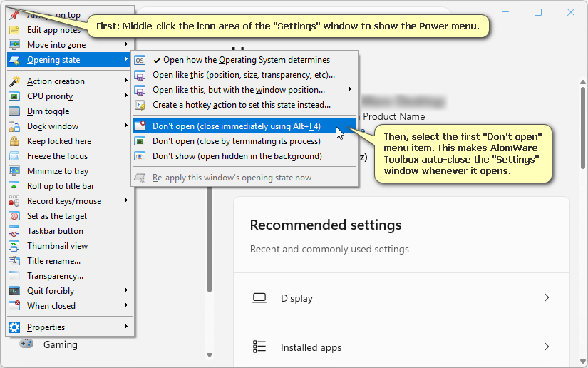This screenshot has width=588, height=368.
Task: Click the Opening state menu icon
Action: pos(14,60)
